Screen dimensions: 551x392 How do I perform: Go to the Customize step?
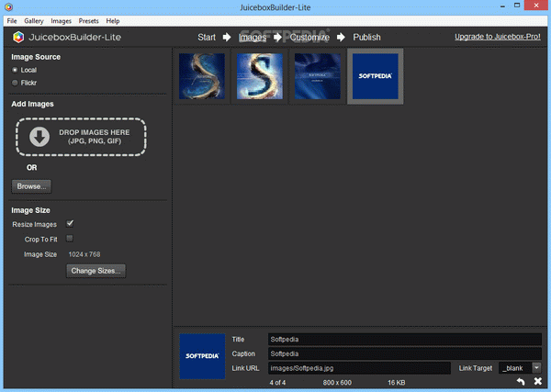pyautogui.click(x=309, y=38)
